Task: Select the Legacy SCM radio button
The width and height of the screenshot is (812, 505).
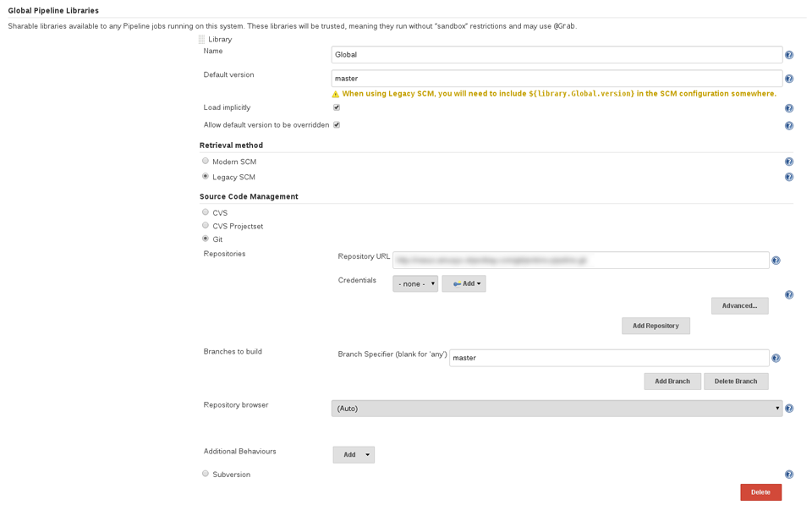Action: coord(206,176)
